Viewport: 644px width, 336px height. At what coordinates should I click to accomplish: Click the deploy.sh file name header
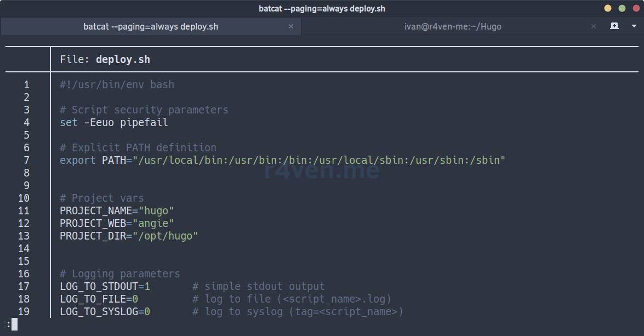(122, 60)
